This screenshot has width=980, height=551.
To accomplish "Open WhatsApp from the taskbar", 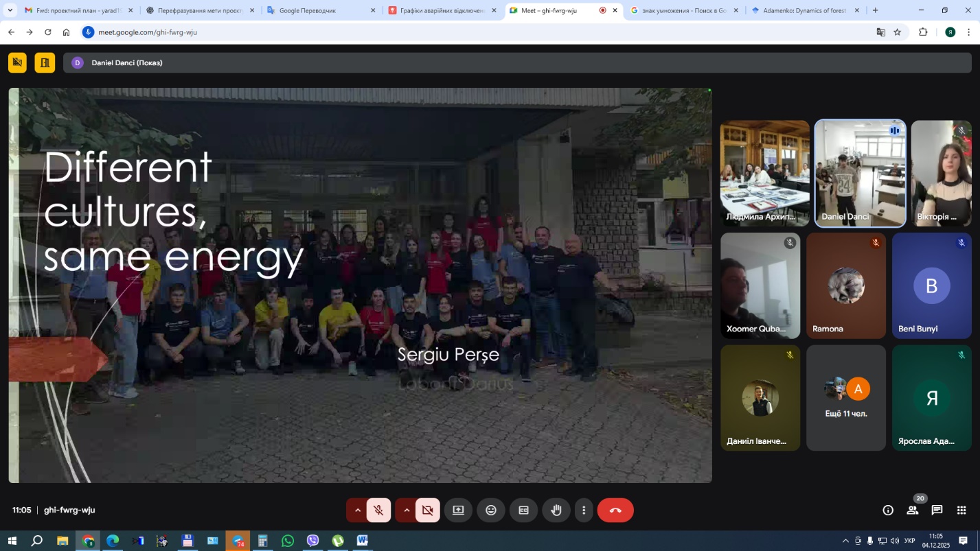I will 288,541.
